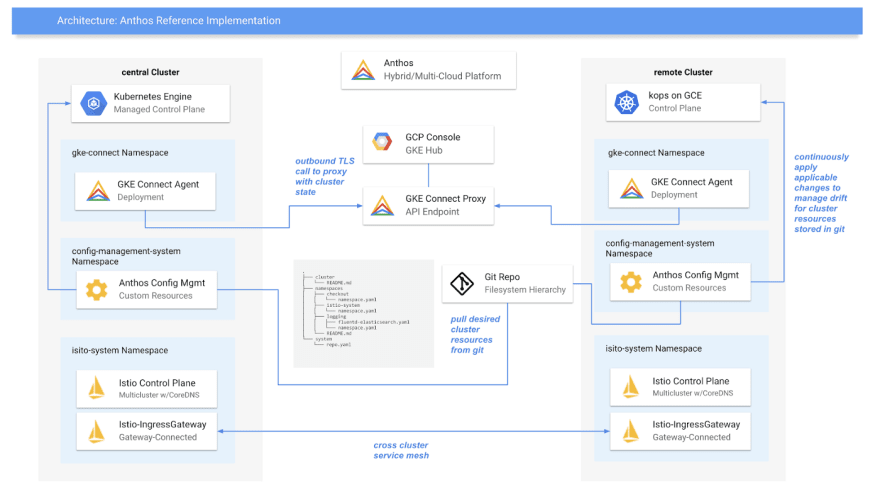
Task: Click the Anthos logo icon at top center
Action: [x=363, y=70]
